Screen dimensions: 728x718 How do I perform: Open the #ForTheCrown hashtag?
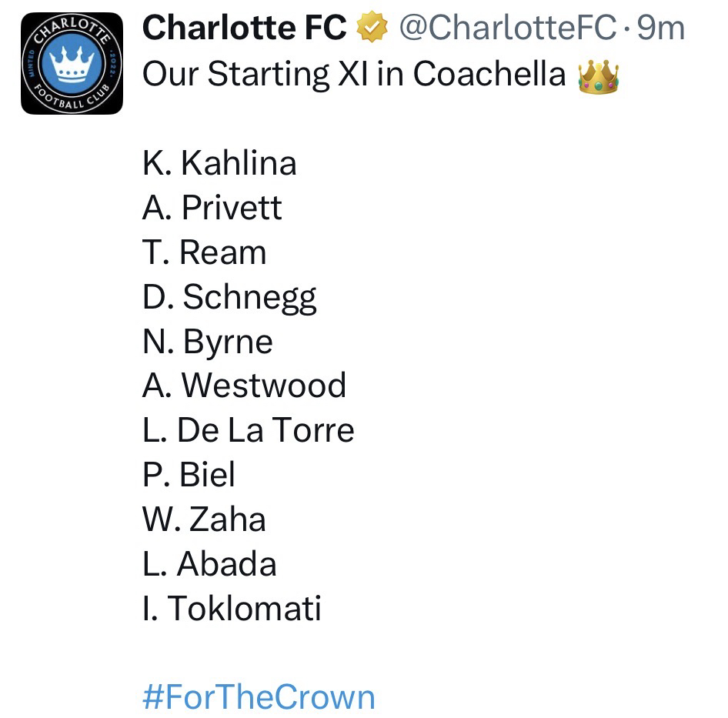[259, 697]
